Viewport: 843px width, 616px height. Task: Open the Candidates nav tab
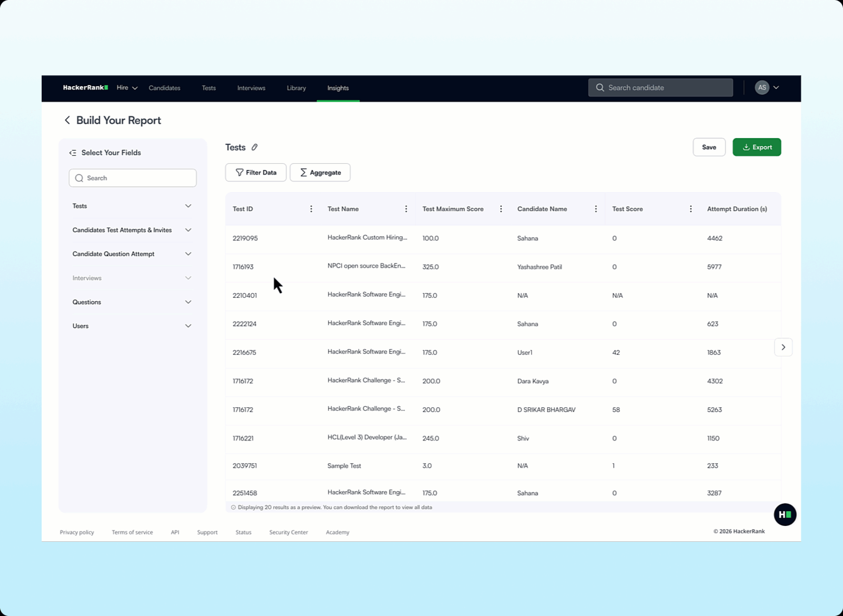(164, 88)
